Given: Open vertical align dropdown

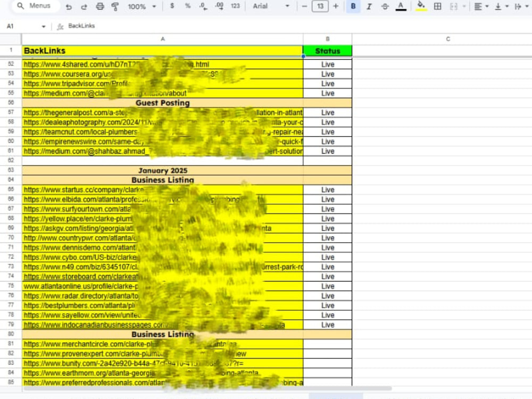Looking at the screenshot, I should [502, 6].
